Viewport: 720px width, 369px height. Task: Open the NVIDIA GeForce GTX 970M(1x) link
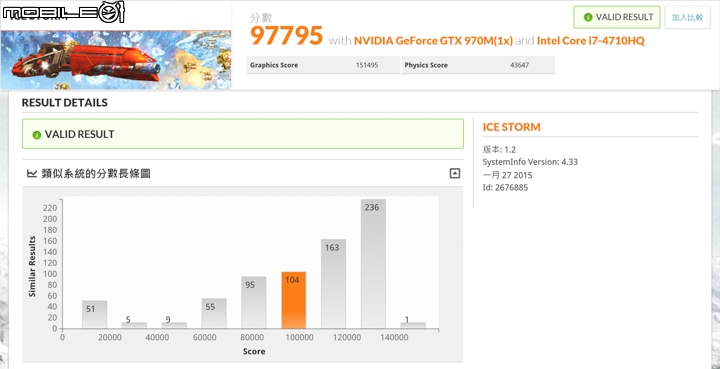click(433, 41)
